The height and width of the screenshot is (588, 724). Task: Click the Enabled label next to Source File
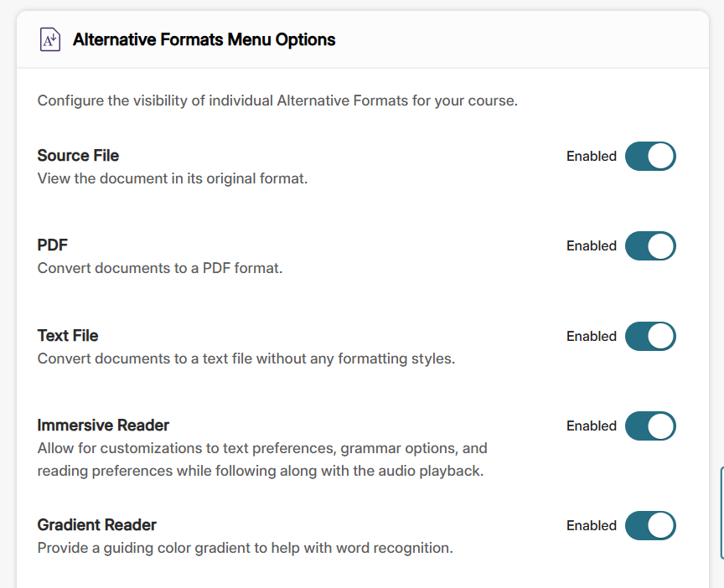point(591,156)
